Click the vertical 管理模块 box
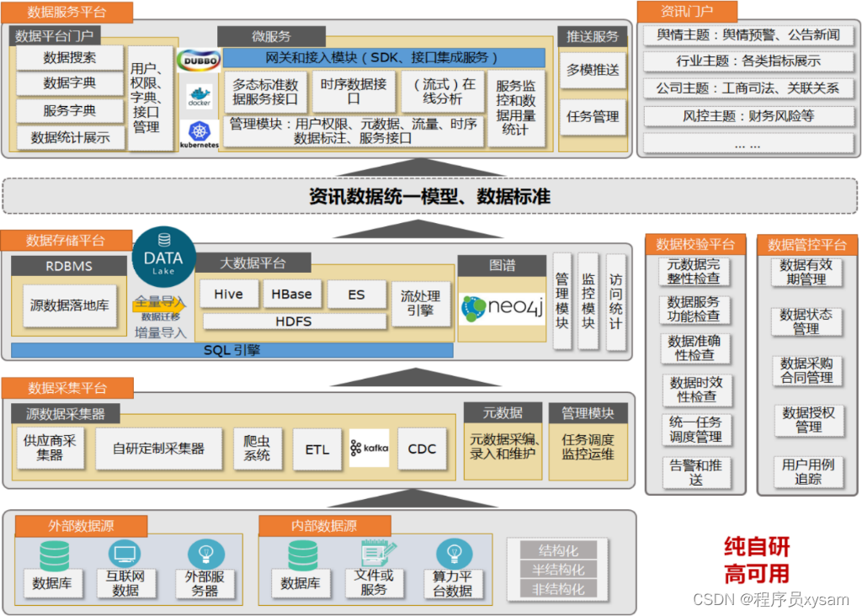The height and width of the screenshot is (616, 862). [561, 301]
